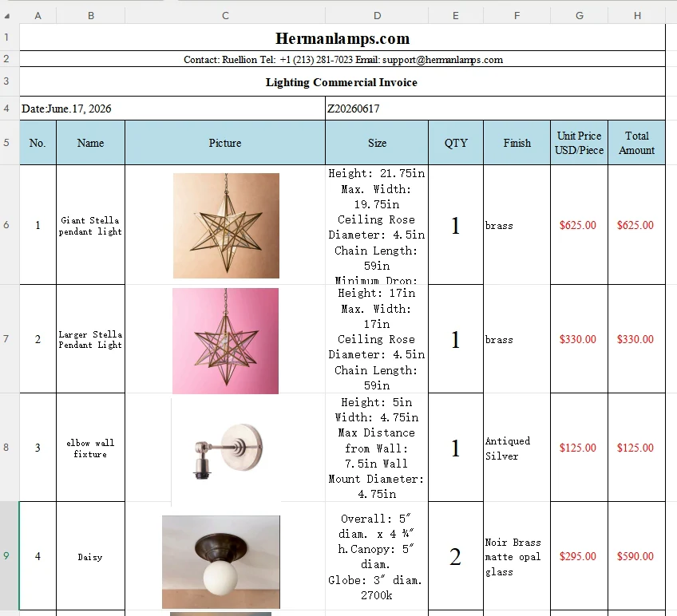Select the $125.00 unit price cell
The image size is (677, 616).
[x=579, y=448]
